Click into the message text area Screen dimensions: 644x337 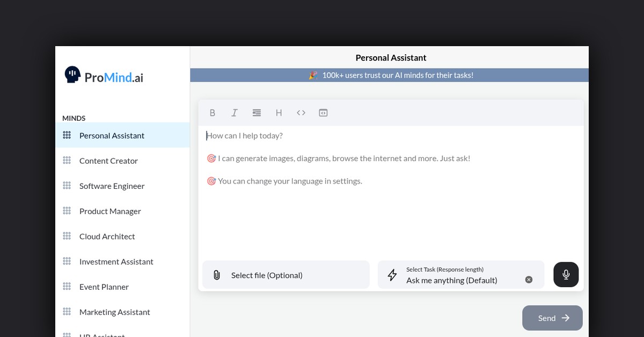(x=391, y=215)
